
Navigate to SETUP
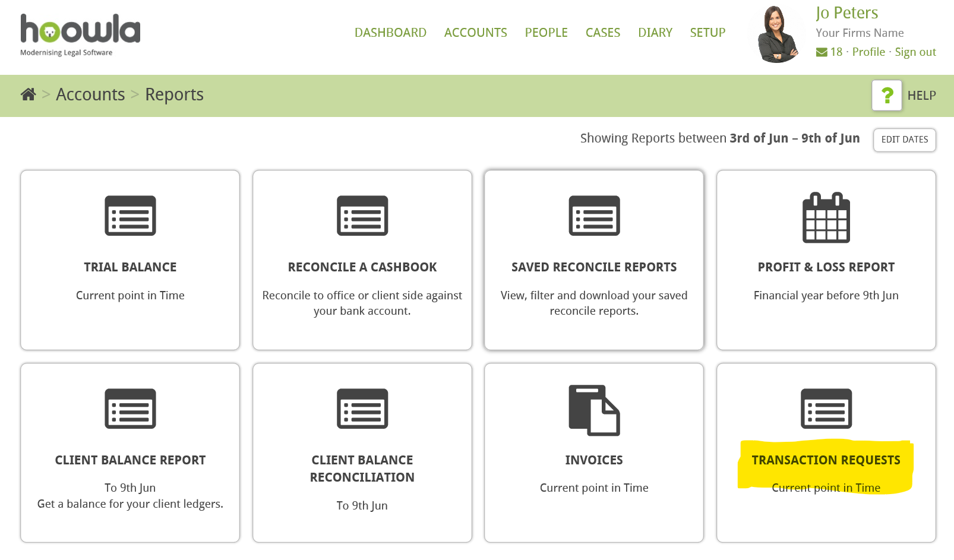(x=707, y=33)
